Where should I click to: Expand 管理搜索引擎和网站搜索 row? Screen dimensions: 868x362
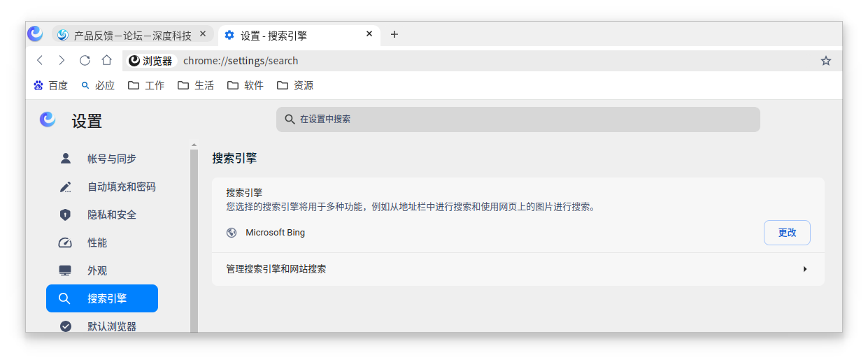tap(518, 269)
